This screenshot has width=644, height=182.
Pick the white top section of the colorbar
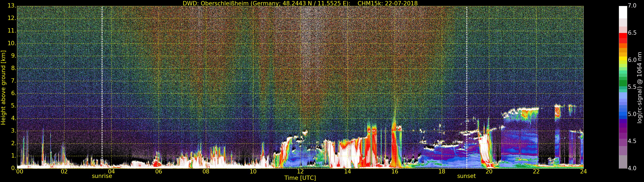point(623,12)
